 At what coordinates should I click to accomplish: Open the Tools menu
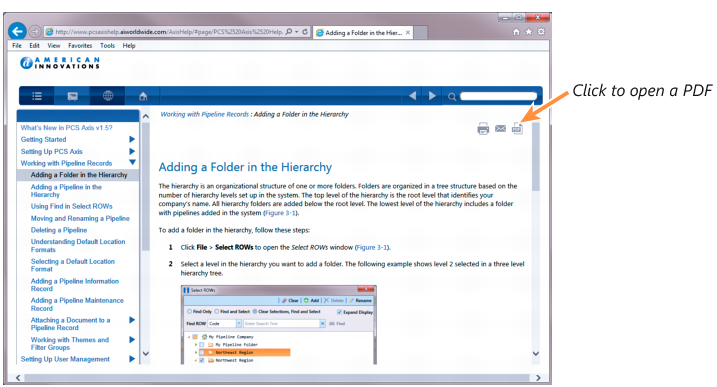pos(107,46)
